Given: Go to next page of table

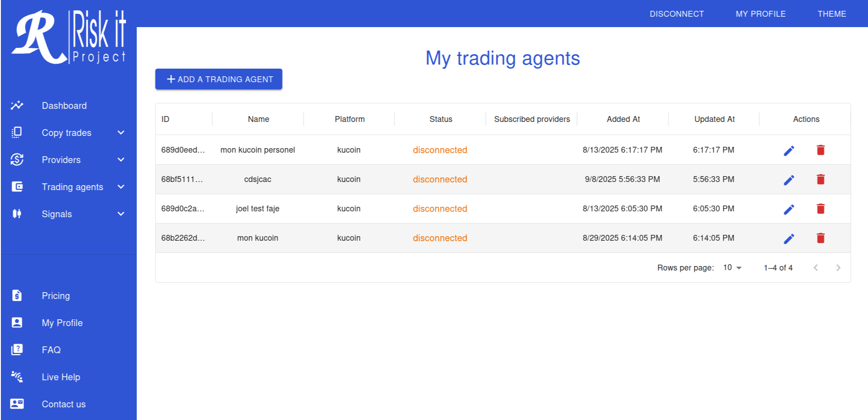Looking at the screenshot, I should coord(838,268).
